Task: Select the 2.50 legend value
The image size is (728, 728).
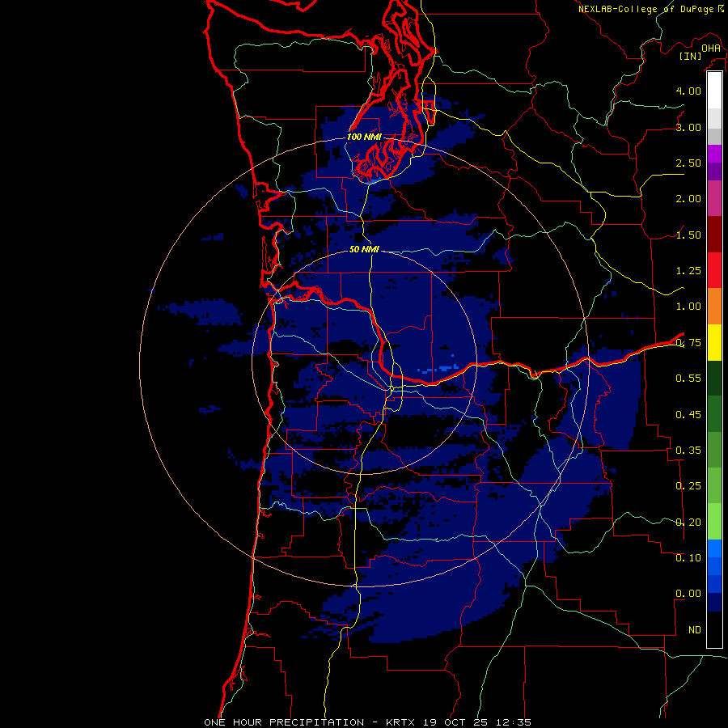Action: pyautogui.click(x=688, y=163)
